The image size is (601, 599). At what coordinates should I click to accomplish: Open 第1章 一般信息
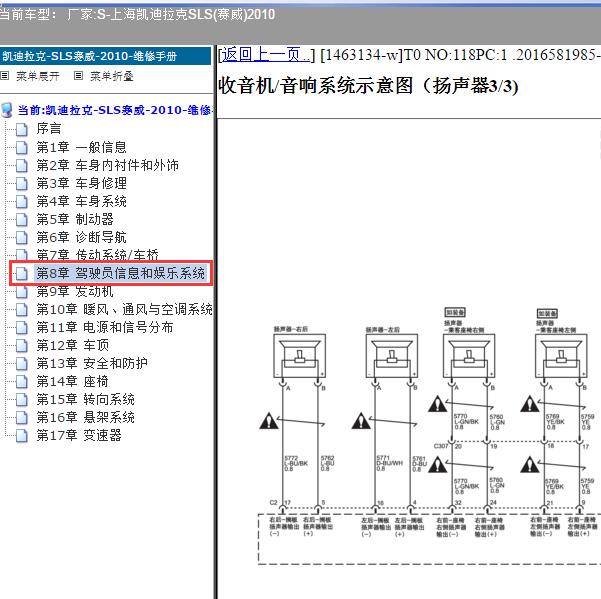point(81,147)
